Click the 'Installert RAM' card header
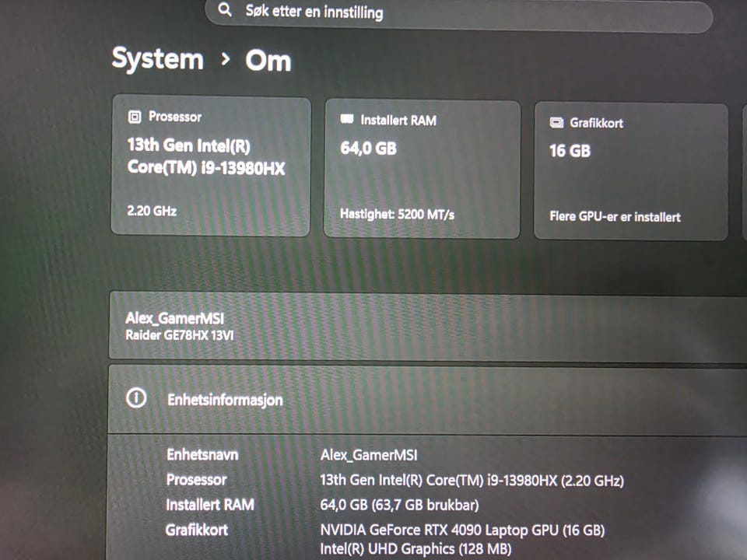This screenshot has width=747, height=560. 398,121
